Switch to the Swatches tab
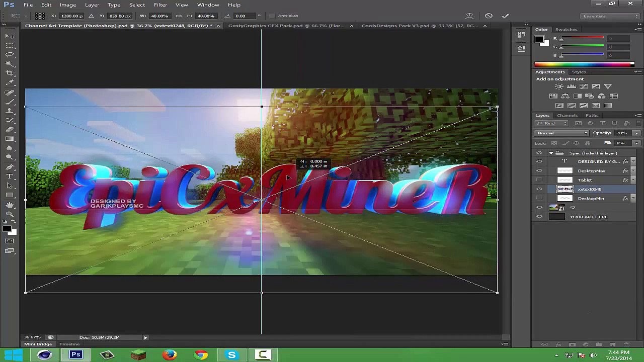The height and width of the screenshot is (362, 644). tap(566, 30)
